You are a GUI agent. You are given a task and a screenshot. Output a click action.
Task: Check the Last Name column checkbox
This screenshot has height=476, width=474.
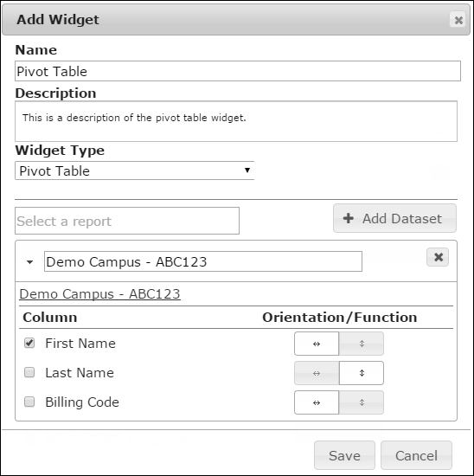coord(29,372)
